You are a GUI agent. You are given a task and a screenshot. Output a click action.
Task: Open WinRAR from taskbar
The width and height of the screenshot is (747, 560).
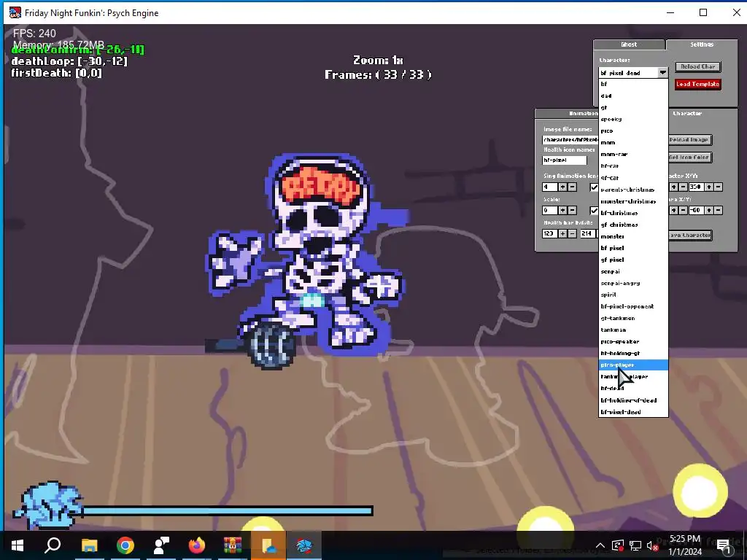pos(233,545)
